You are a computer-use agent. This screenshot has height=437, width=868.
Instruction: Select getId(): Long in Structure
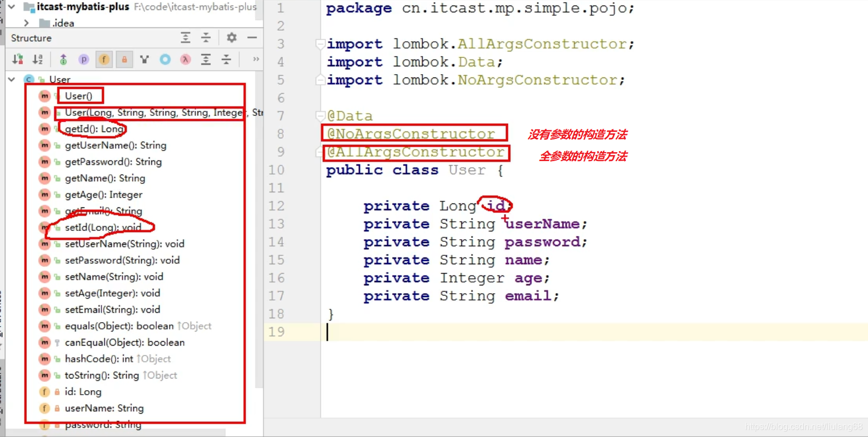click(94, 129)
